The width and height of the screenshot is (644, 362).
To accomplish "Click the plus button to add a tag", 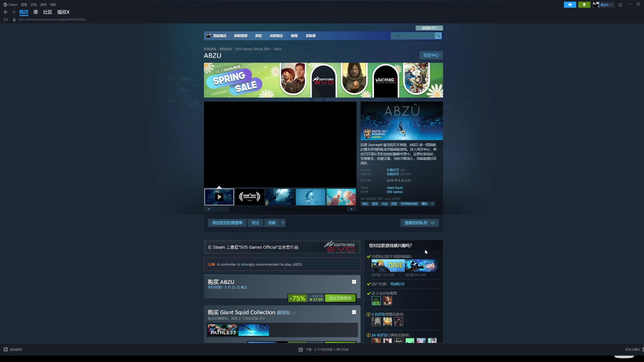I will (432, 204).
